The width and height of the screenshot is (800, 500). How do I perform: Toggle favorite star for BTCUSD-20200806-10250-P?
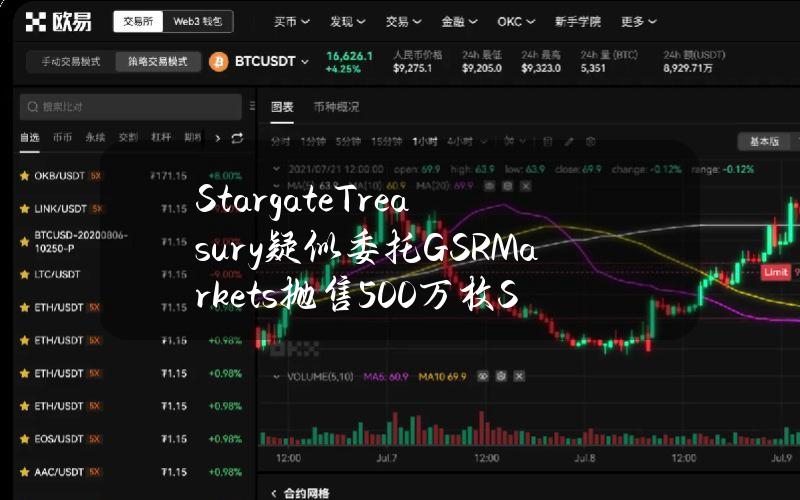click(x=24, y=242)
